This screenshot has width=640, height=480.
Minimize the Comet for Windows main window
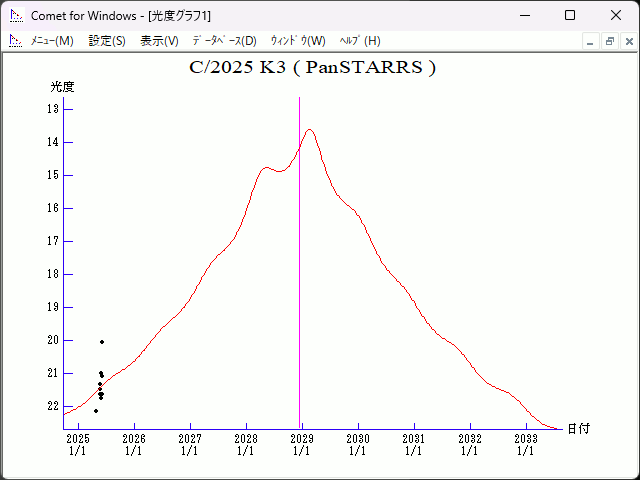(x=524, y=15)
